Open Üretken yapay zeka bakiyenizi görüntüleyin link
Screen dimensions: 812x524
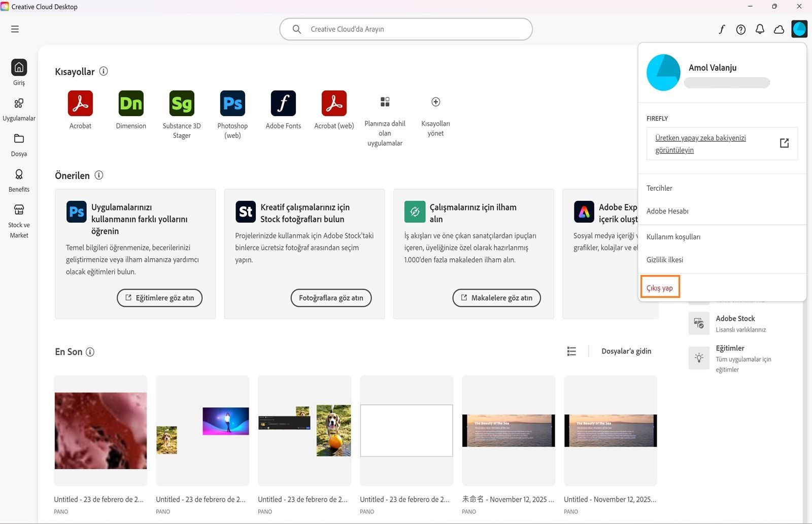tap(722, 144)
